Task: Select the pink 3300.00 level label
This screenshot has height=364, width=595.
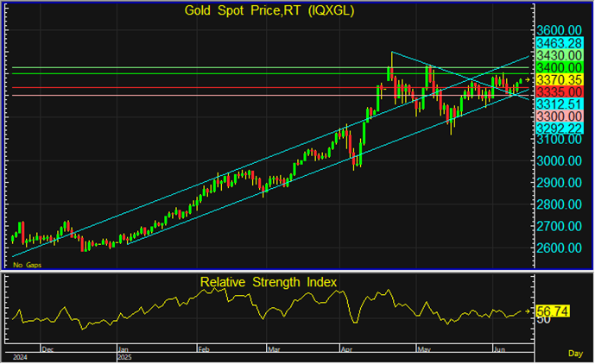Action: pos(559,116)
